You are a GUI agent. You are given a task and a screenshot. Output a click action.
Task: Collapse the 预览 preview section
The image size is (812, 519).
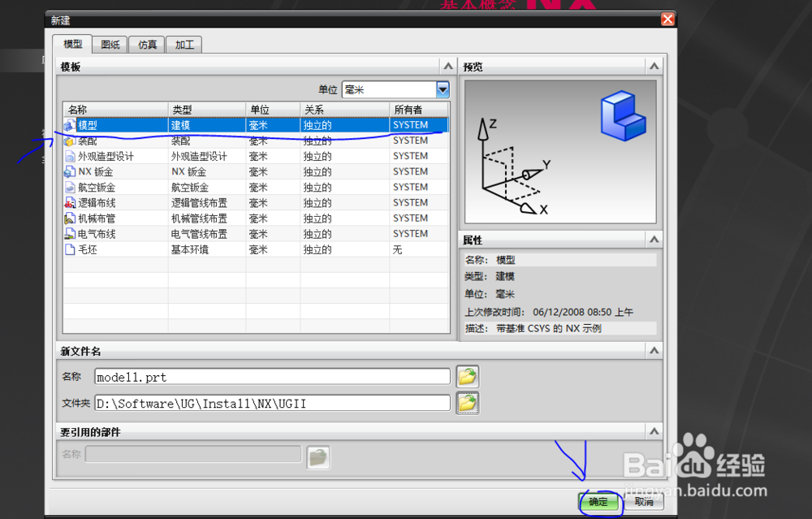point(654,67)
